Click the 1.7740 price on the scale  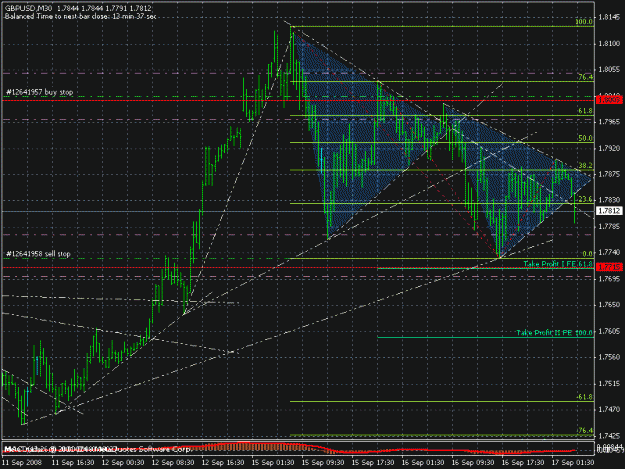609,253
